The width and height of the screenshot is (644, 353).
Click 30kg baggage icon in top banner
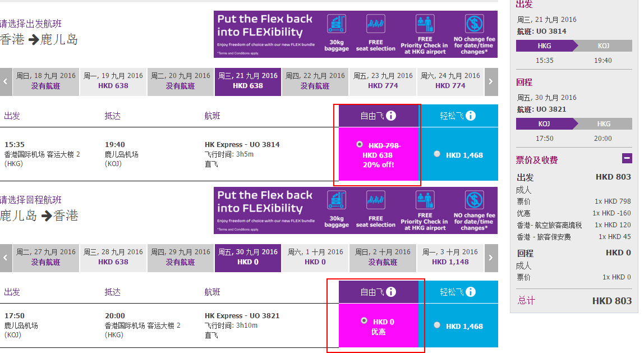(337, 24)
